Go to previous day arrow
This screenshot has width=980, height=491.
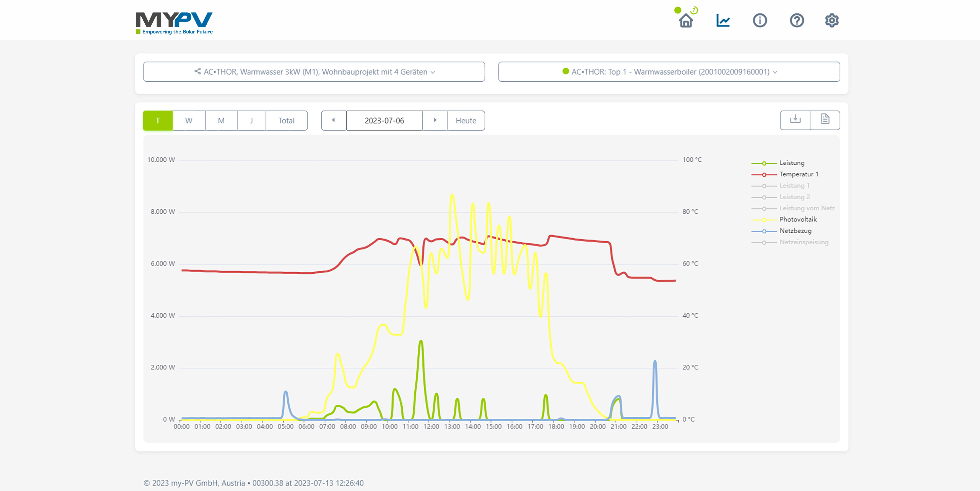point(333,120)
